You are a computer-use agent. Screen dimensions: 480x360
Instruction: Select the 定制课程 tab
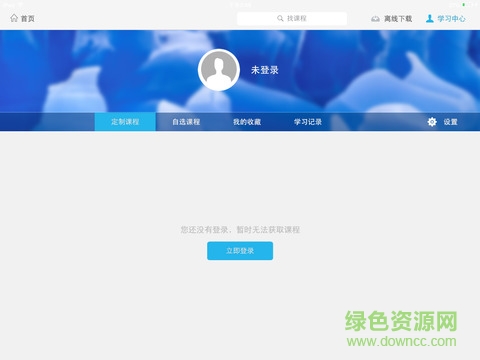[125, 122]
